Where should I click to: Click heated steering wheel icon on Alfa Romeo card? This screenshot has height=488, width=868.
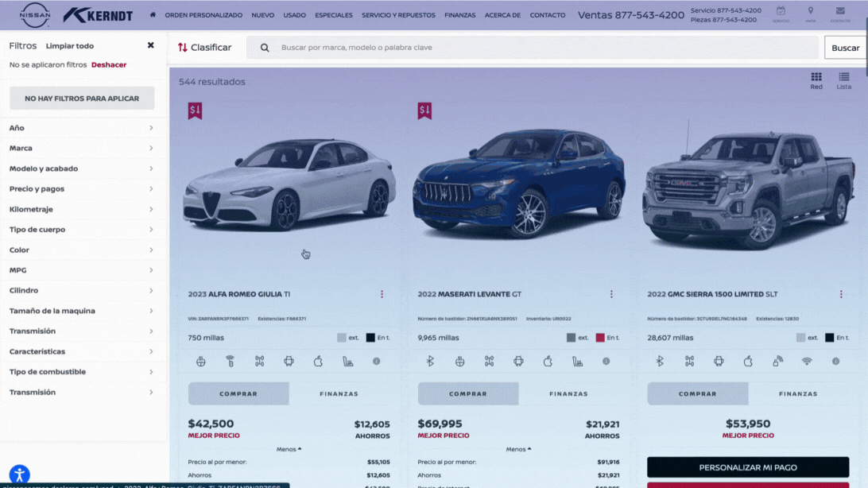[201, 362]
